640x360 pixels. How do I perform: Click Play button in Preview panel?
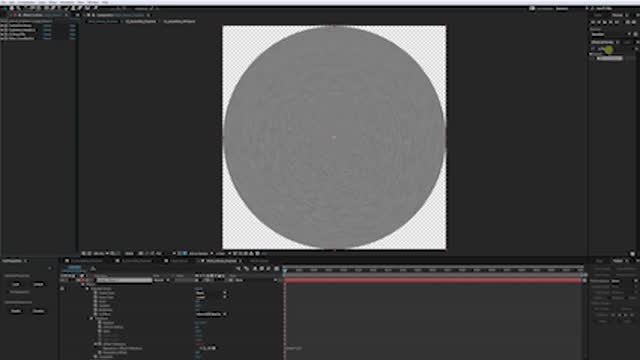(605, 22)
